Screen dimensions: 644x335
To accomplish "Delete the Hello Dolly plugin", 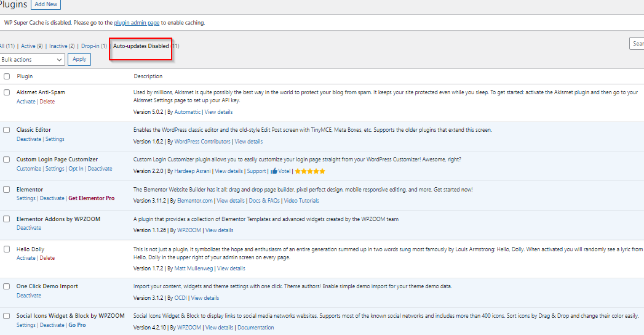I will point(47,258).
